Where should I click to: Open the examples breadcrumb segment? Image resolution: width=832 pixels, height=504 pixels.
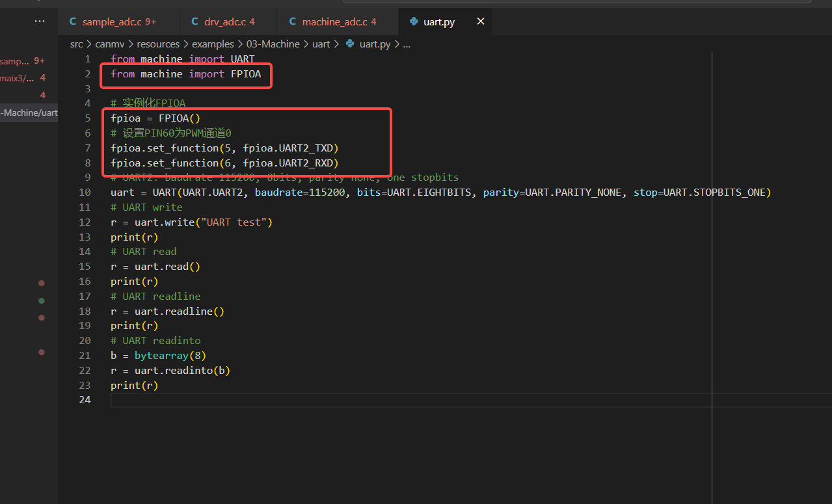pyautogui.click(x=212, y=44)
